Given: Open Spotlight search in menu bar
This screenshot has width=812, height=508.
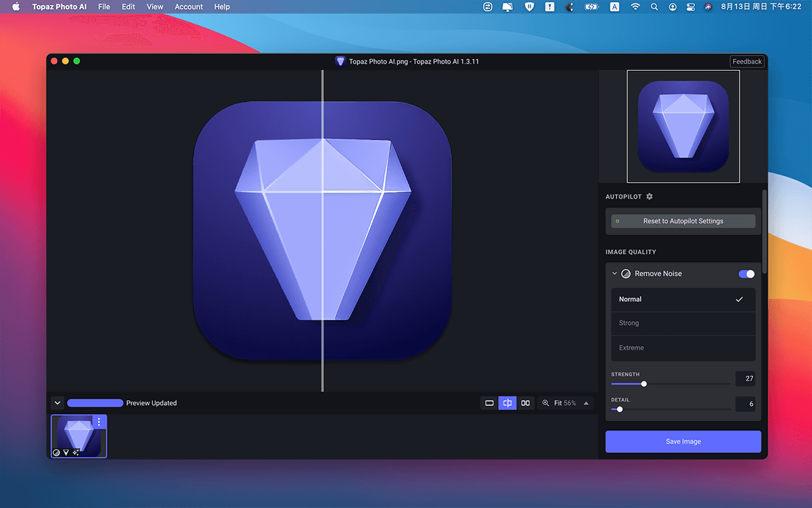Looking at the screenshot, I should [x=654, y=7].
